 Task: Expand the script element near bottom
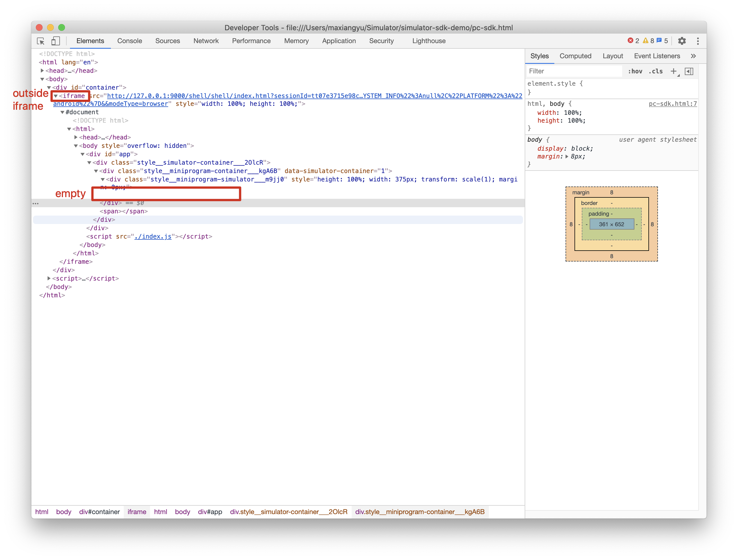coord(49,278)
